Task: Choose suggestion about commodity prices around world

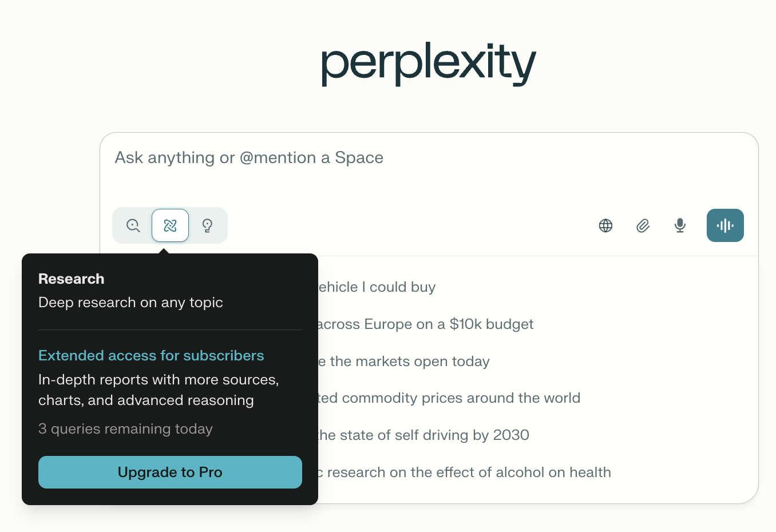Action: pyautogui.click(x=449, y=398)
